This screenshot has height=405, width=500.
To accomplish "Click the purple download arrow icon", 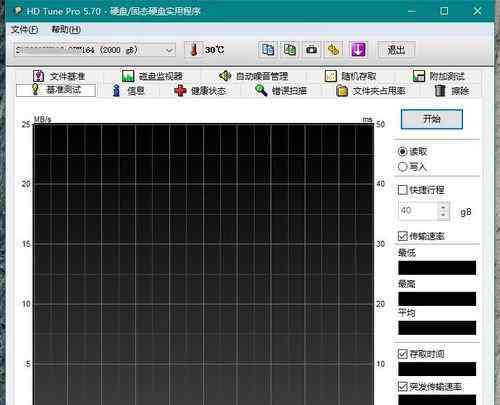I will coord(358,50).
